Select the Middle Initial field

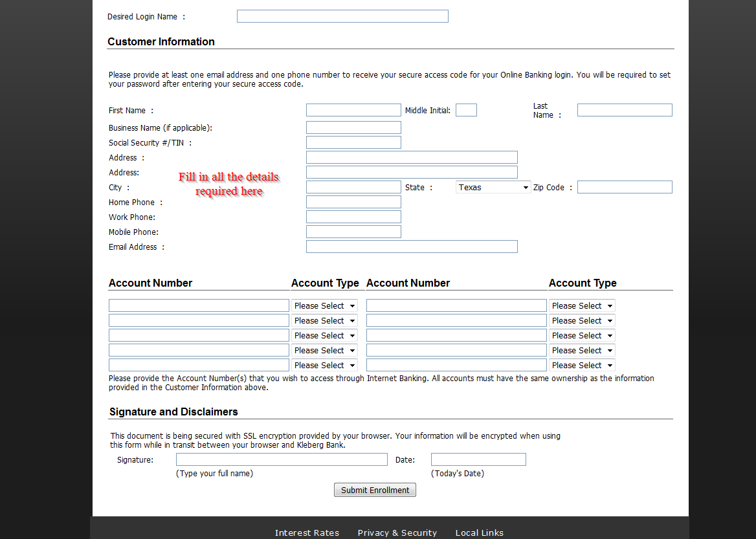(x=466, y=111)
